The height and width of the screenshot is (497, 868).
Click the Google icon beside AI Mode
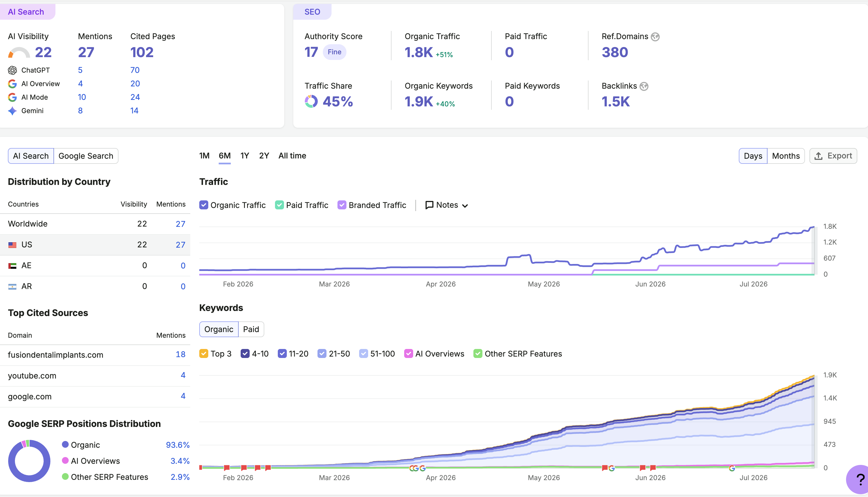pyautogui.click(x=12, y=97)
